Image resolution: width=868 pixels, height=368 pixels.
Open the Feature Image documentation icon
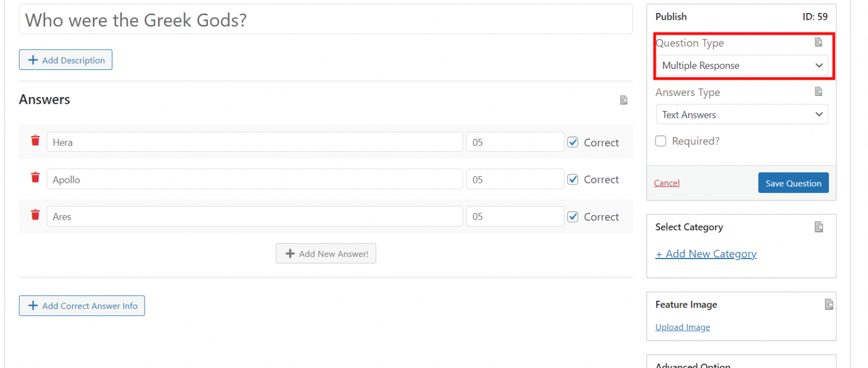click(x=828, y=304)
